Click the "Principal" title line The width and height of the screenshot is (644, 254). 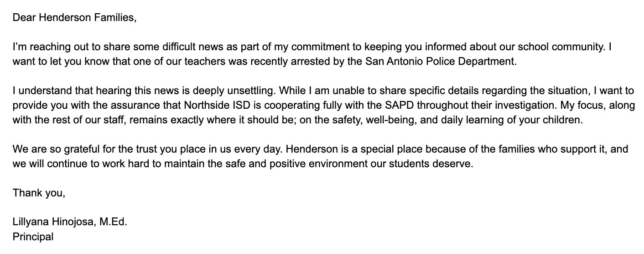click(x=33, y=237)
